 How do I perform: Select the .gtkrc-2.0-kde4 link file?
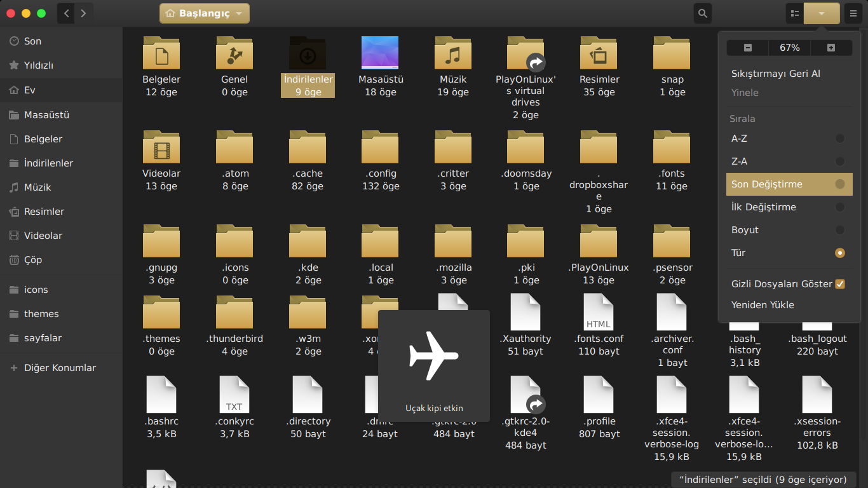point(526,395)
